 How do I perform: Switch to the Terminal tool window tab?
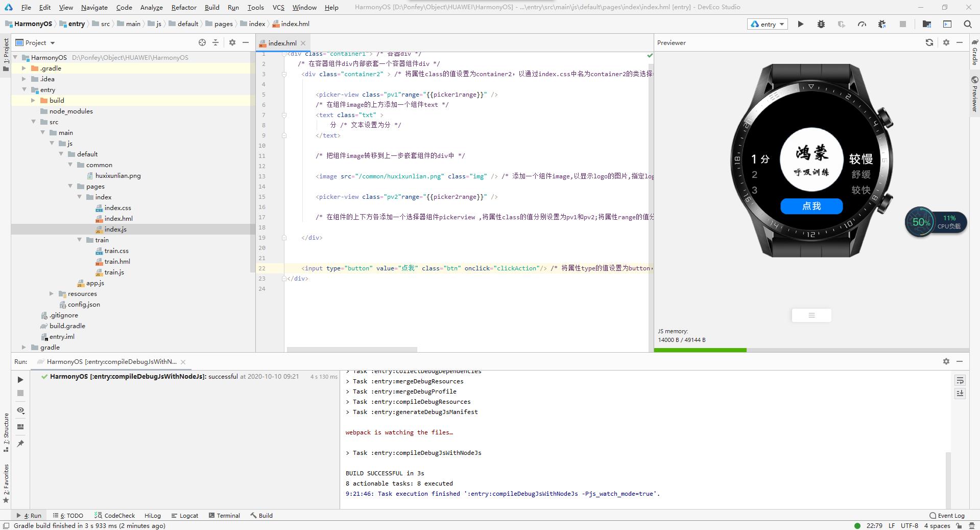(x=224, y=516)
